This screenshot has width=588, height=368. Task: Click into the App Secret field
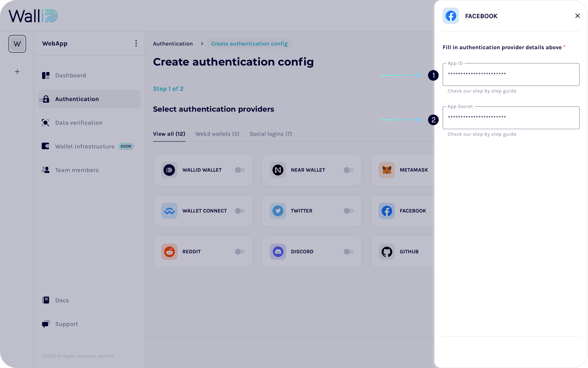(511, 118)
